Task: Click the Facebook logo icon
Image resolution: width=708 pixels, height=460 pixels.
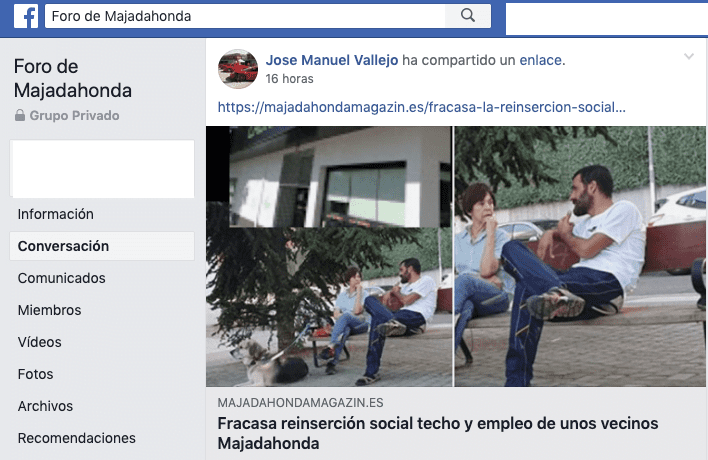Action: [26, 16]
